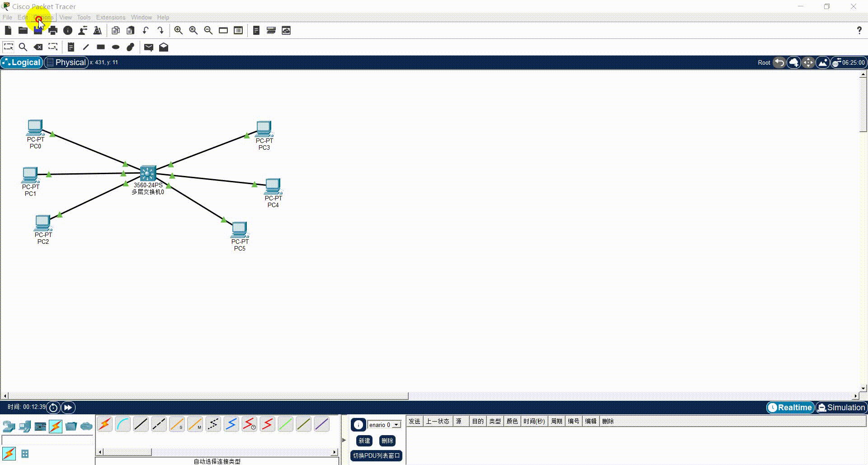Open the user profile icon in toolbar
This screenshot has height=465, width=868.
[x=83, y=30]
